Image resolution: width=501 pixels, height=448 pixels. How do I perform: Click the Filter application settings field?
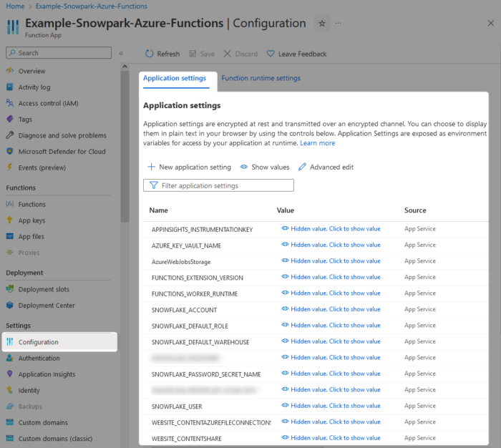click(x=218, y=185)
